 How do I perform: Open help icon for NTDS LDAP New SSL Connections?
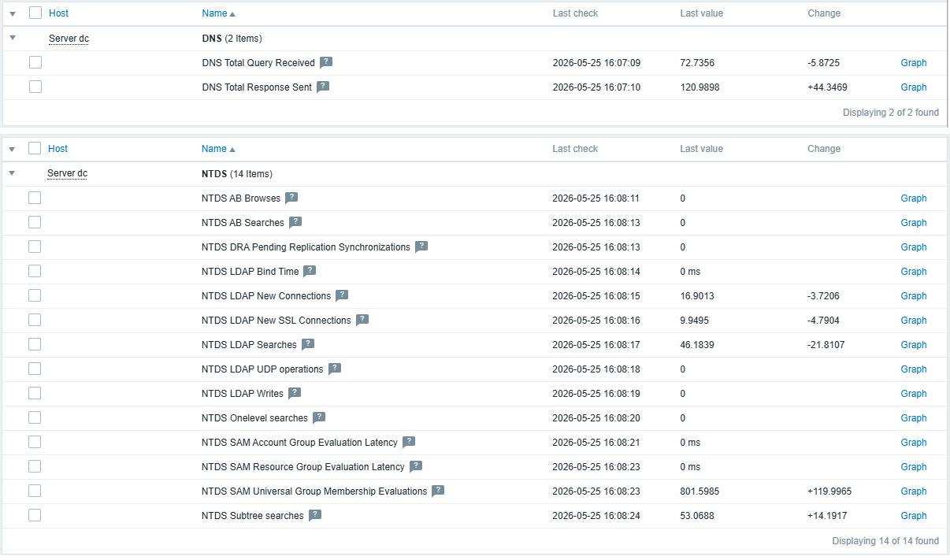[x=362, y=321]
